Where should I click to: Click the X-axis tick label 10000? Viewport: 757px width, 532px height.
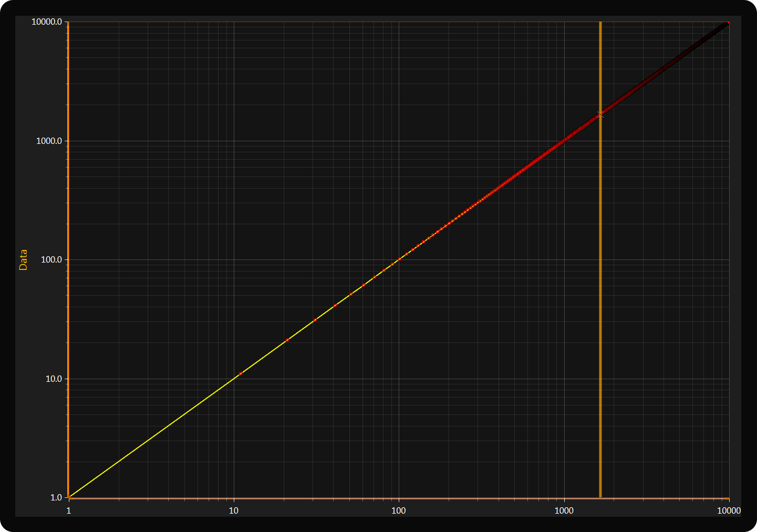coord(729,510)
